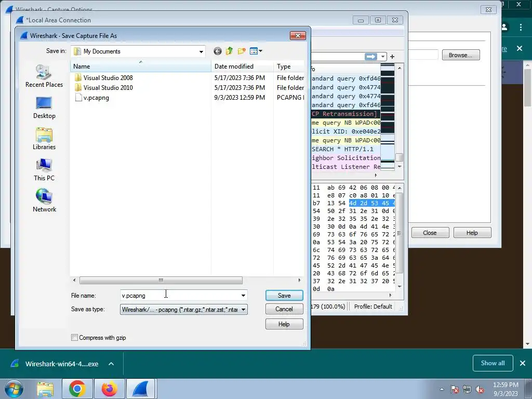
Task: Select the SEARCH * HTTP/1.1 packet row
Action: click(345, 149)
